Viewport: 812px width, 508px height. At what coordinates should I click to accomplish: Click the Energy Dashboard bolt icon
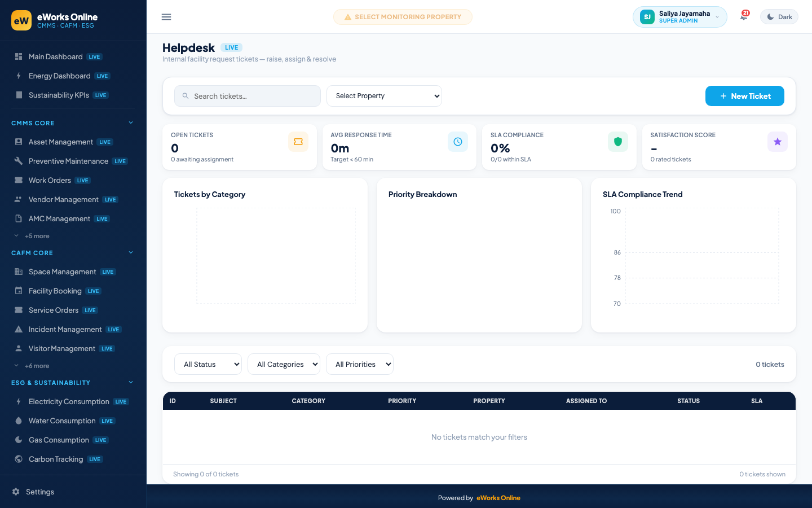point(19,76)
